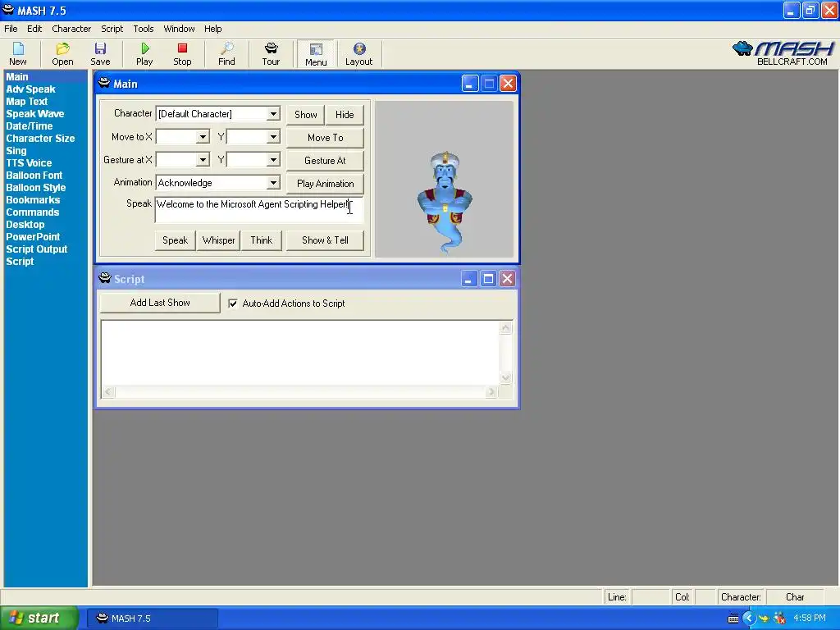
Task: Click the script area scroll-right arrow
Action: coord(491,391)
